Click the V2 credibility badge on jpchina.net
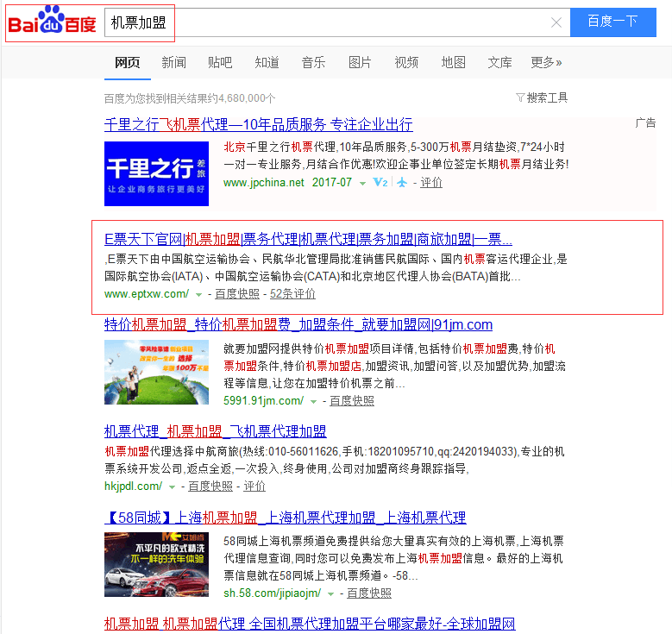Screen dimensions: 672x634 click(380, 183)
